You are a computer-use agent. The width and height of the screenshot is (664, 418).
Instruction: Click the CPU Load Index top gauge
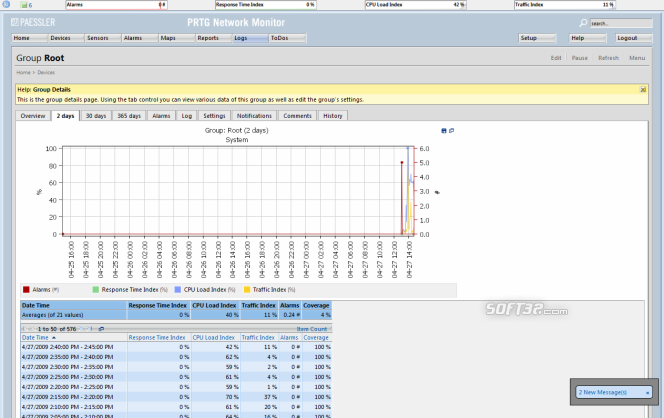point(415,5)
